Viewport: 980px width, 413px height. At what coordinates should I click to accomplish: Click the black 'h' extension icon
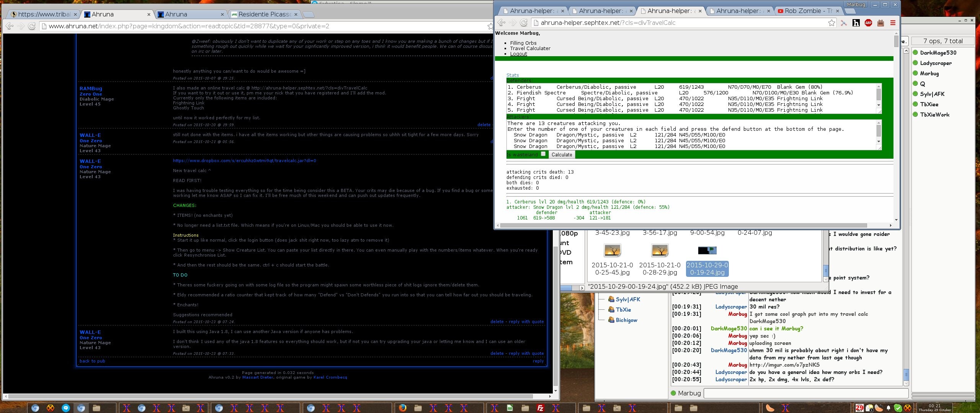coord(856,23)
